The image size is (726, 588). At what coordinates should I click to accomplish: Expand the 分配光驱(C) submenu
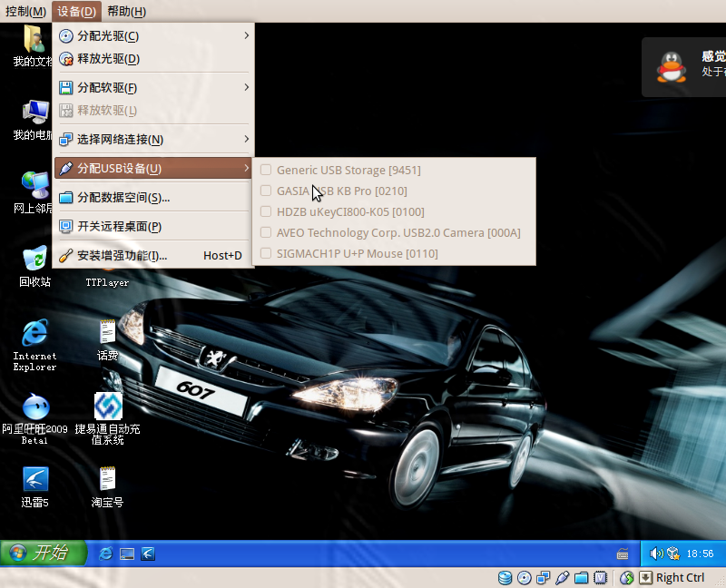tap(153, 35)
